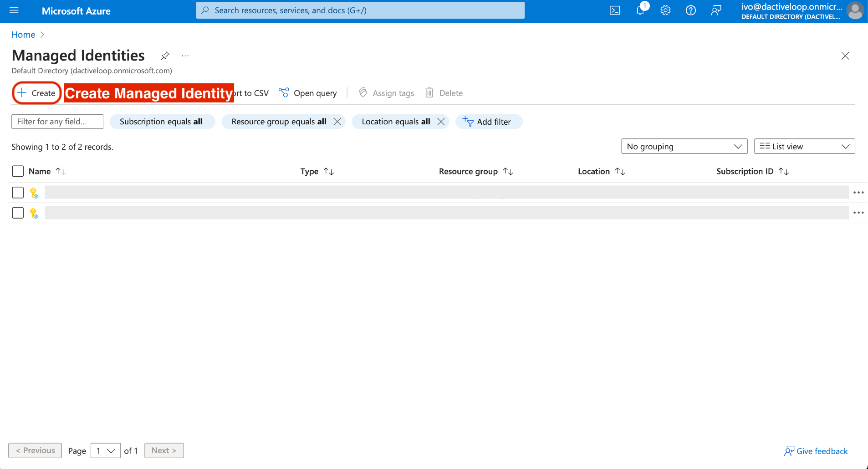Go to the Home breadcrumb link

23,35
